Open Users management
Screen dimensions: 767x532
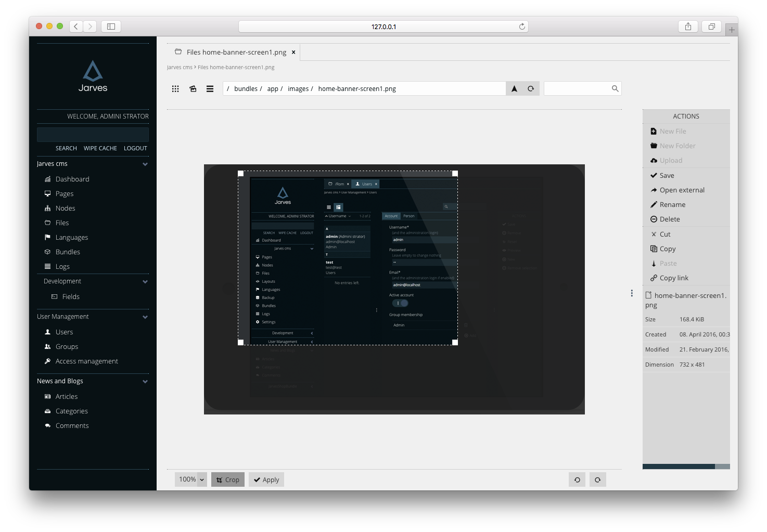point(64,332)
